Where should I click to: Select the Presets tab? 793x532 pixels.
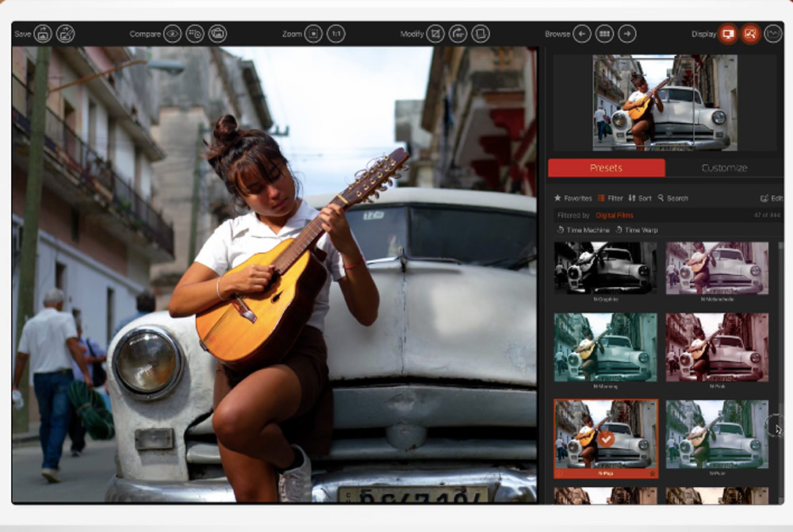(x=606, y=167)
